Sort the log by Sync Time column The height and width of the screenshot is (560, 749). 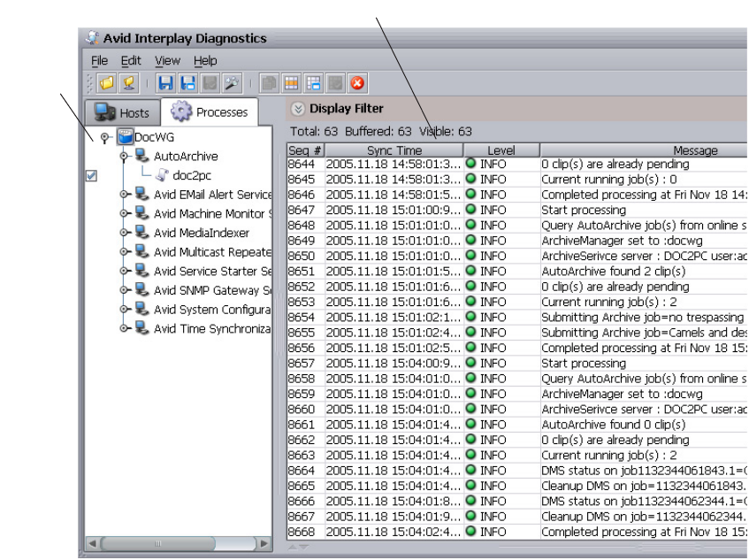[x=394, y=151]
